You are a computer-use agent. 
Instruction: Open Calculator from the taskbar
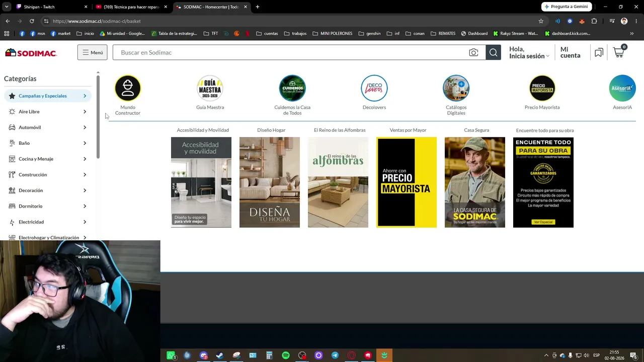point(269,355)
